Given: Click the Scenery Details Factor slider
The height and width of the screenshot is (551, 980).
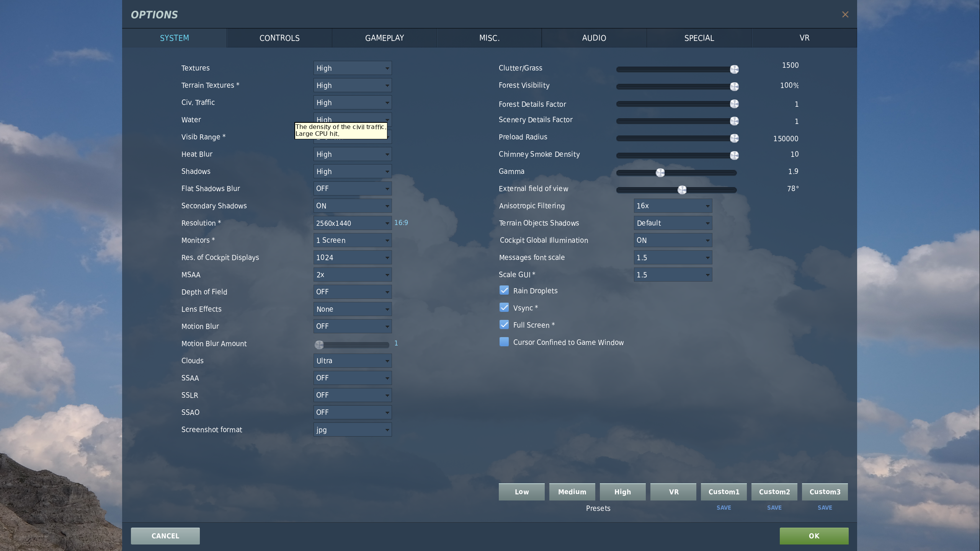Looking at the screenshot, I should pos(676,121).
